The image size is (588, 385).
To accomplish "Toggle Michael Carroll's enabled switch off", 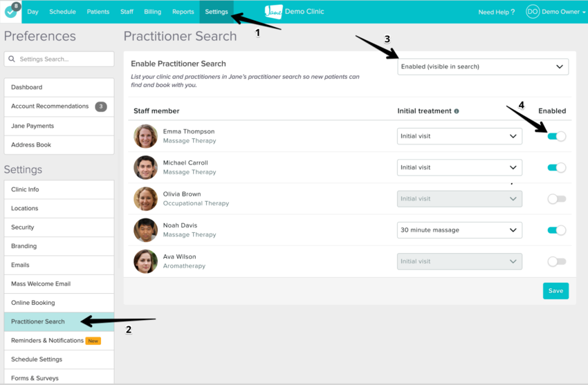I will 556,167.
